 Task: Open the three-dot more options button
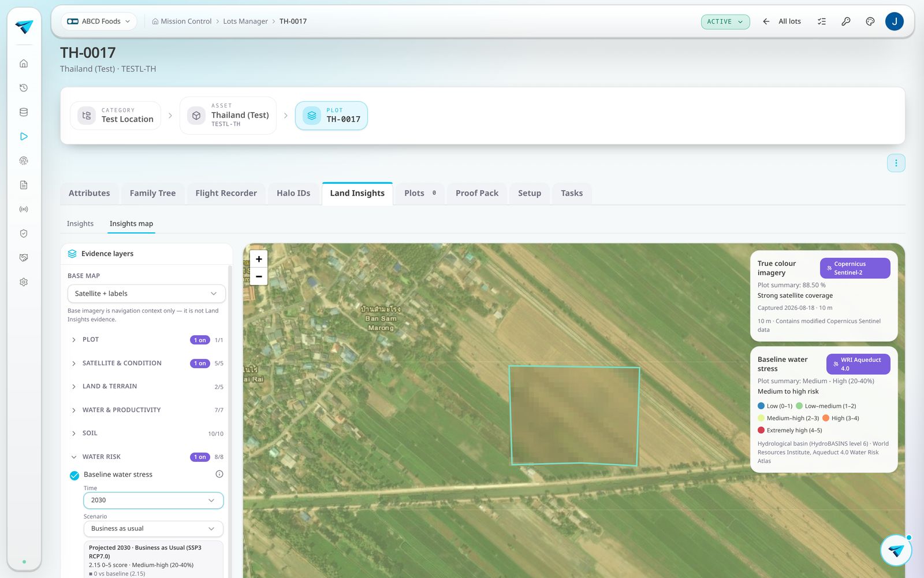coord(896,163)
